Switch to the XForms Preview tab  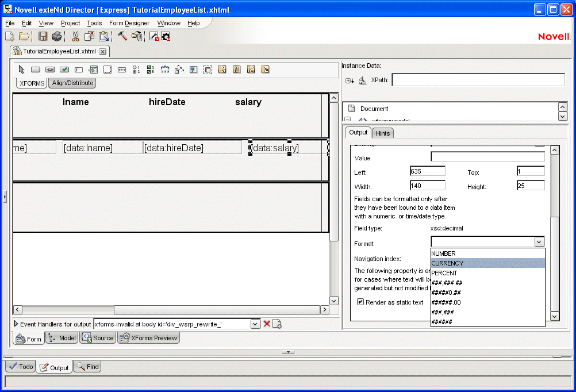[x=149, y=338]
